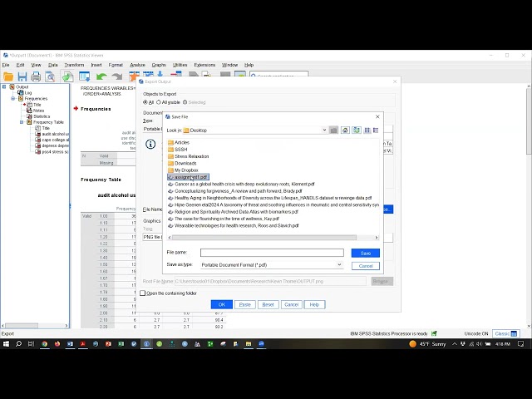
Task: Click OK in Export Output dialog
Action: click(x=222, y=305)
